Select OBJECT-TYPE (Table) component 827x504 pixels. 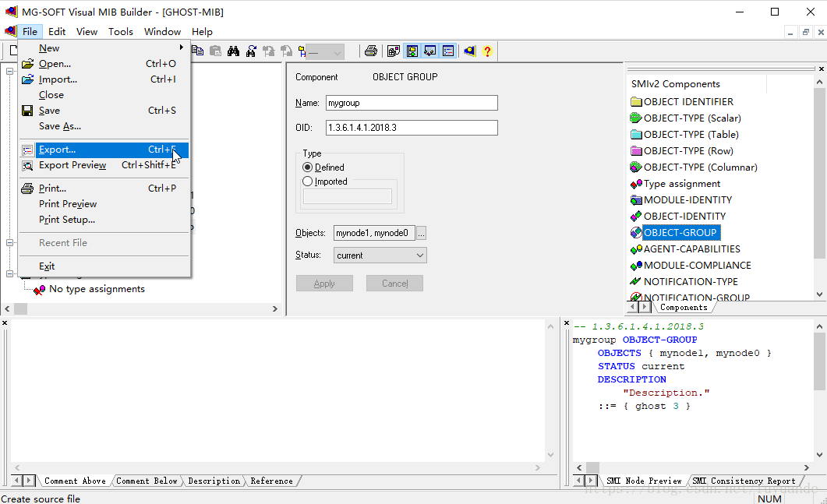point(684,135)
